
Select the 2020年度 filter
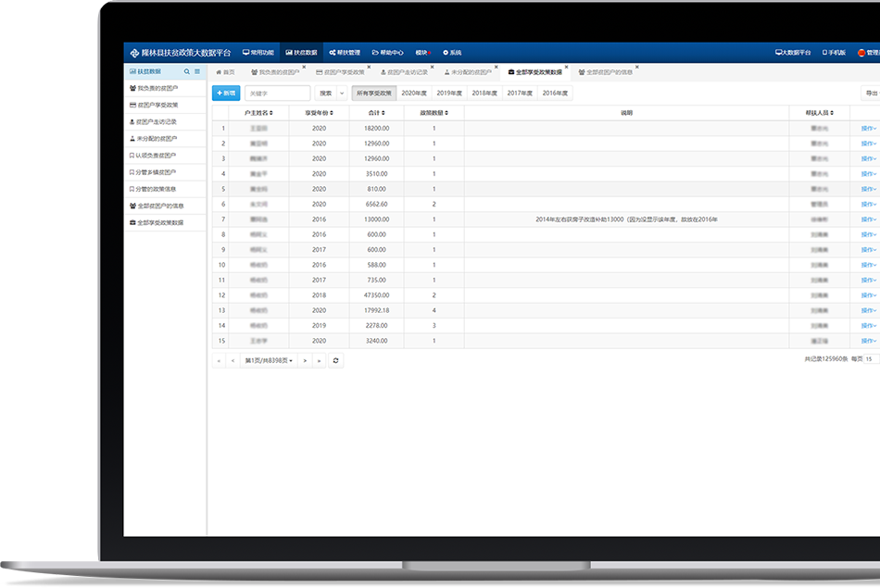pyautogui.click(x=414, y=94)
